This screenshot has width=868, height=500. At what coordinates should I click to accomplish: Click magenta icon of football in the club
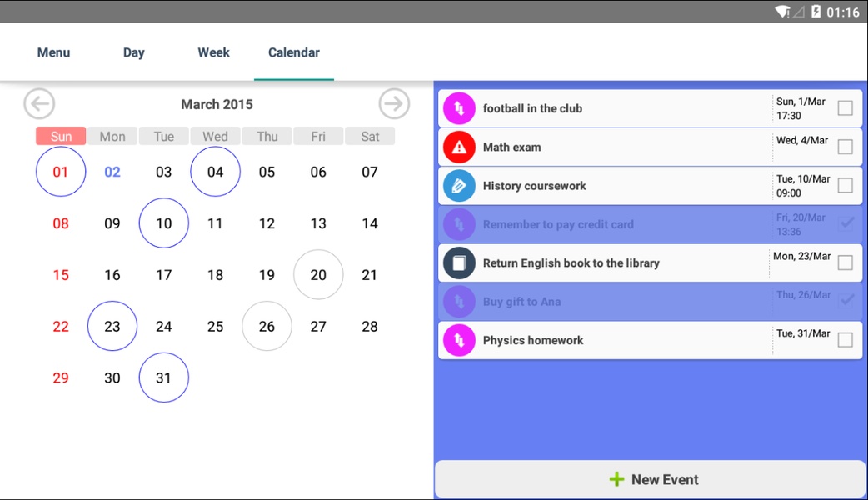tap(459, 108)
